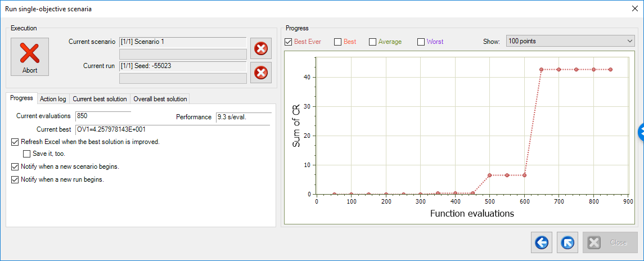Click the blue back arrow button
The height and width of the screenshot is (261, 644).
[541, 242]
